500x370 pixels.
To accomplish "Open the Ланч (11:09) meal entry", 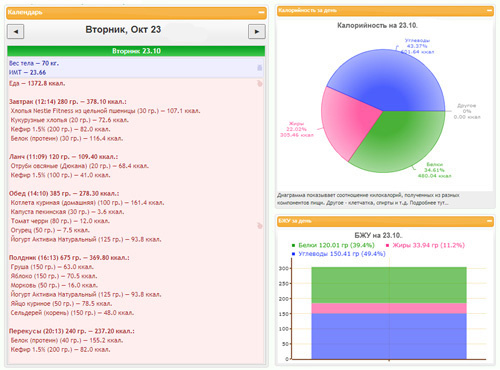I will point(63,157).
